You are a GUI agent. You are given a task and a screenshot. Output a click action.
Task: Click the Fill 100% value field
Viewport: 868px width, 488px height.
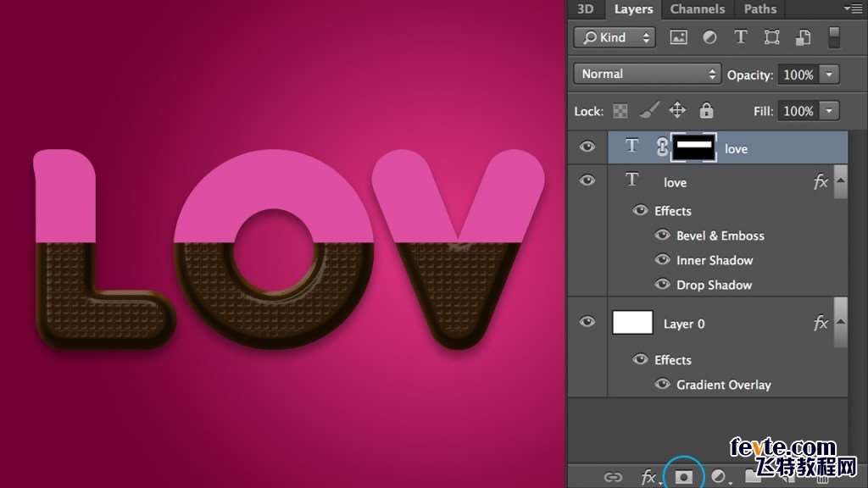[x=798, y=111]
